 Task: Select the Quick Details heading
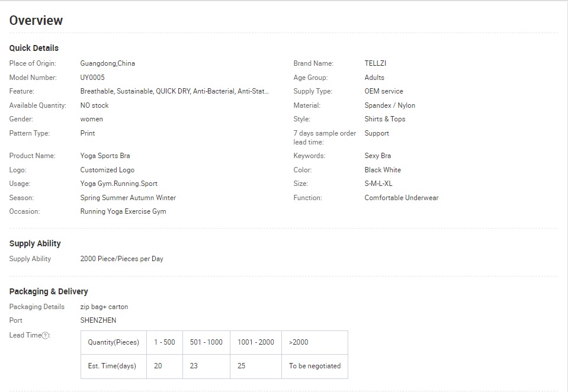(x=34, y=48)
